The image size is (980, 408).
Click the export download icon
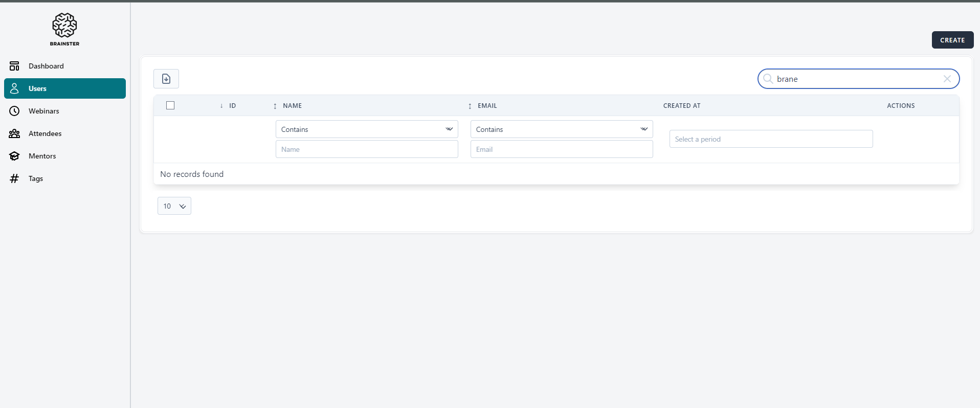(166, 79)
